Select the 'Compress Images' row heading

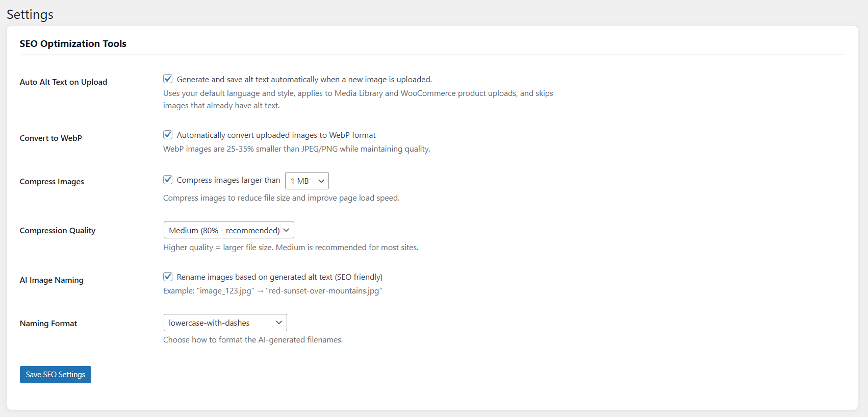pyautogui.click(x=52, y=182)
